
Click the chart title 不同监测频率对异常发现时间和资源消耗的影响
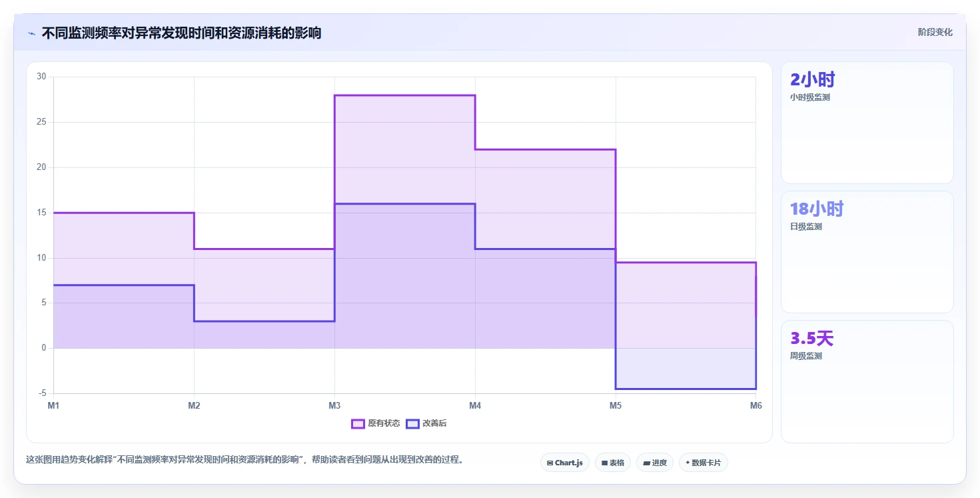coord(181,33)
